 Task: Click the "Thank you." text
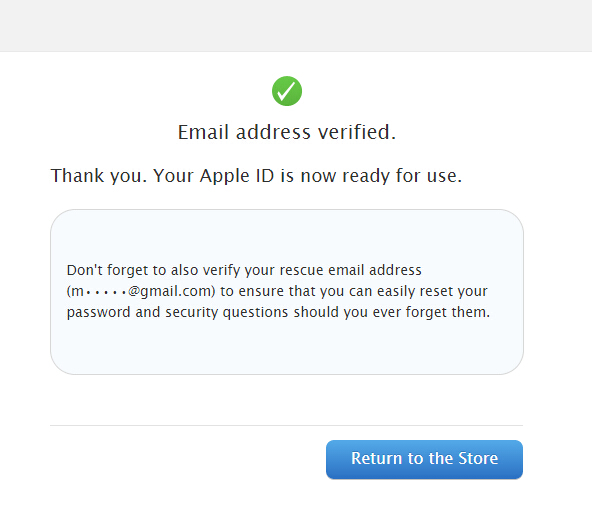(99, 176)
